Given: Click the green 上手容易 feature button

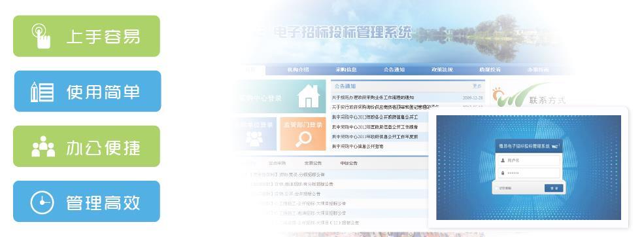Looking at the screenshot, I should (x=87, y=36).
